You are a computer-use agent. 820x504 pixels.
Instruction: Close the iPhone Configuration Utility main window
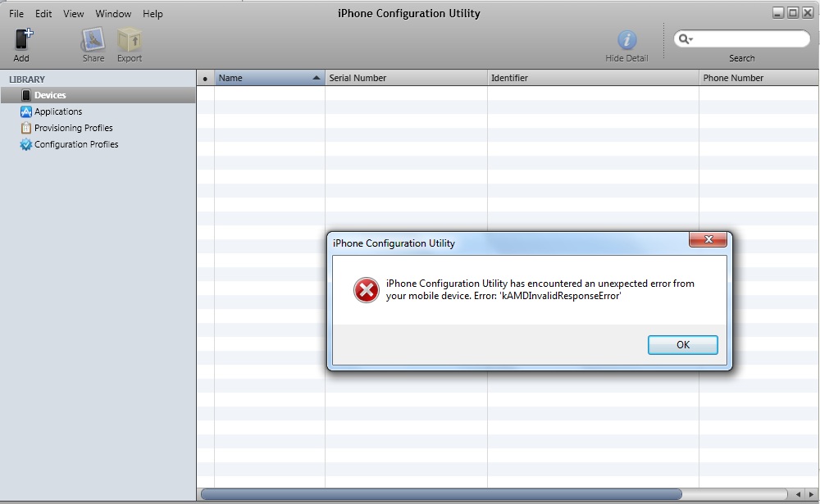coord(808,13)
